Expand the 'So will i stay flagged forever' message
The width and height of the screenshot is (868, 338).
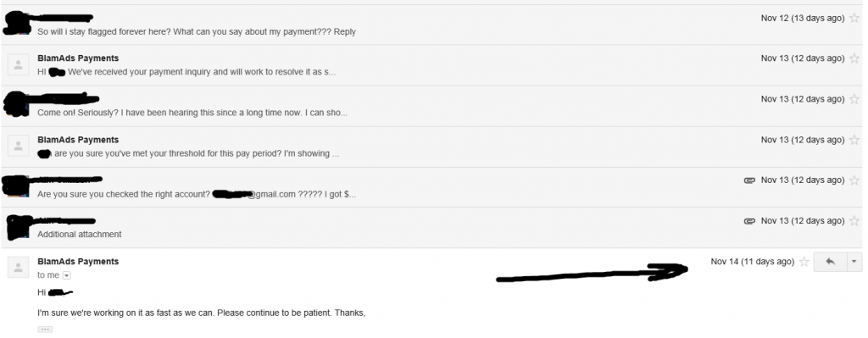coord(431,25)
